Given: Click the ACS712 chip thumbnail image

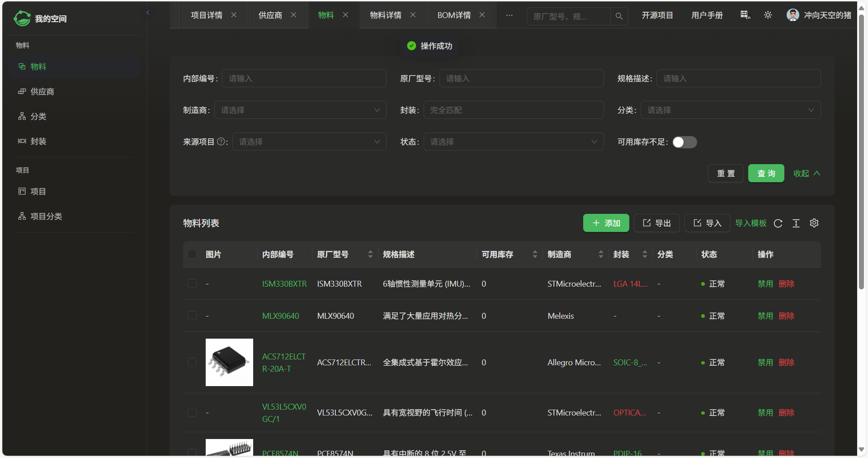Looking at the screenshot, I should [229, 363].
